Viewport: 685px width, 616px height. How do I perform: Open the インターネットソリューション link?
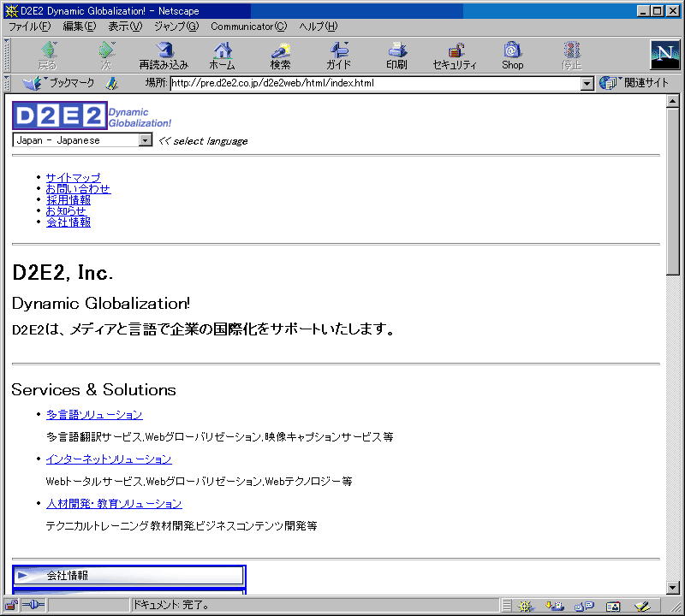[109, 459]
